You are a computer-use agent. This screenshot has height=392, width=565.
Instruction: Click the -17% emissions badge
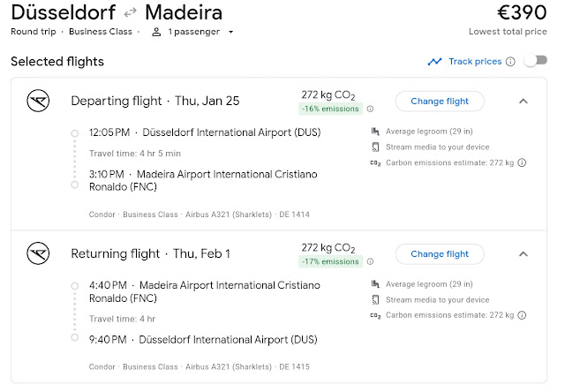click(x=330, y=262)
